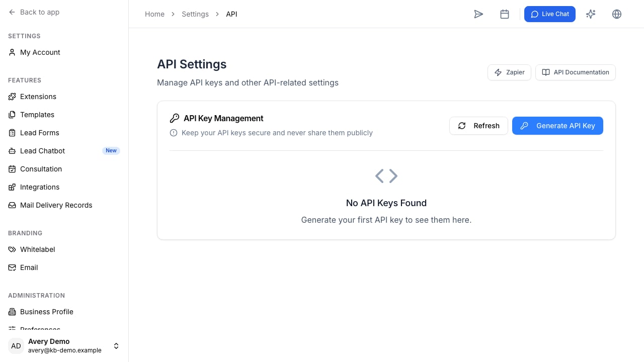Viewport: 644px width, 362px height.
Task: Click the Integrations blocks icon
Action: [12, 187]
